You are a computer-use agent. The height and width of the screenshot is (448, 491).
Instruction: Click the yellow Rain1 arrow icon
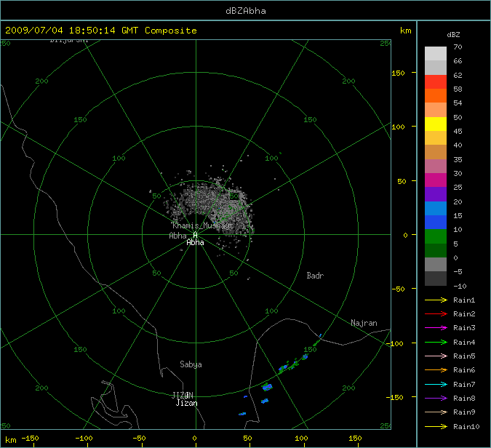point(436,300)
